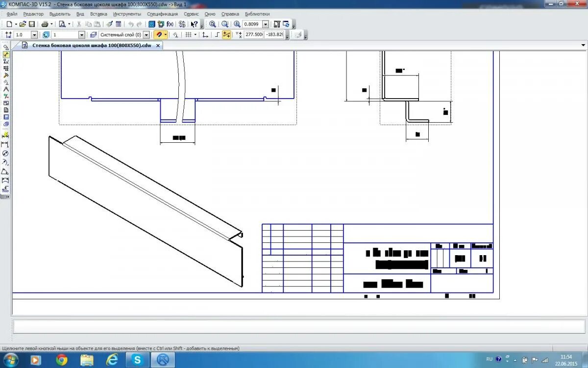Open a file with the folder icon
This screenshot has width=588, height=368.
pyautogui.click(x=23, y=24)
